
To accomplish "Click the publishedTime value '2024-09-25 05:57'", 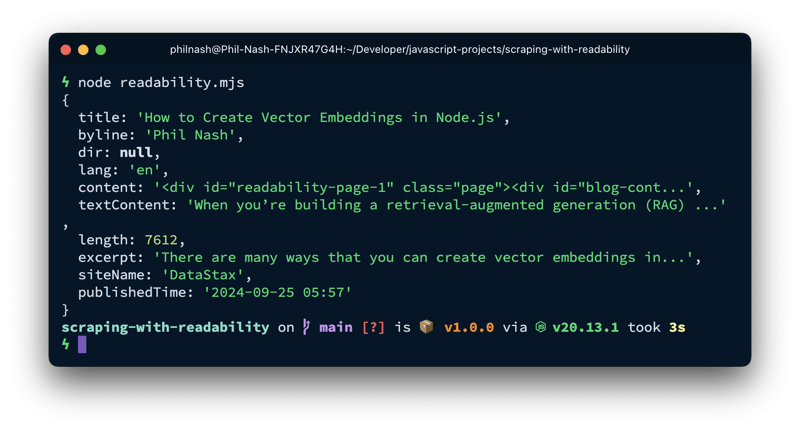I will pos(278,292).
